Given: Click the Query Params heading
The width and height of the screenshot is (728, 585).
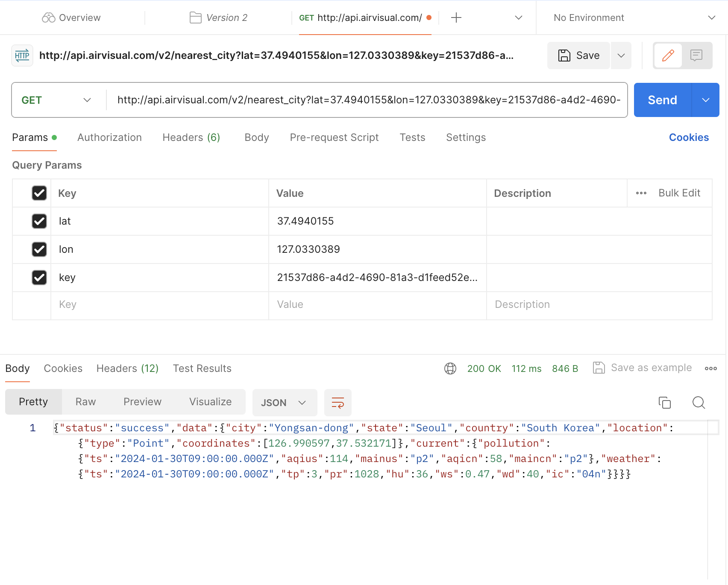Looking at the screenshot, I should [x=47, y=165].
